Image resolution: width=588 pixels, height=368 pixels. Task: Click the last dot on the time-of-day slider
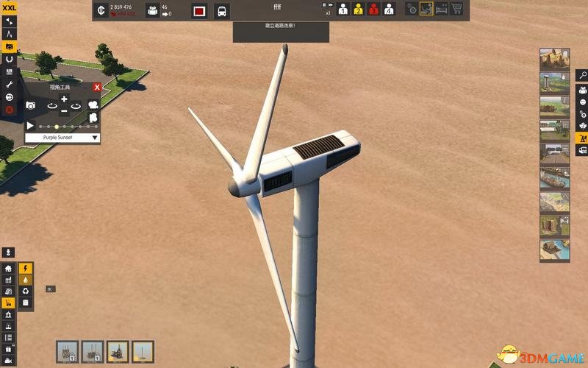point(96,127)
